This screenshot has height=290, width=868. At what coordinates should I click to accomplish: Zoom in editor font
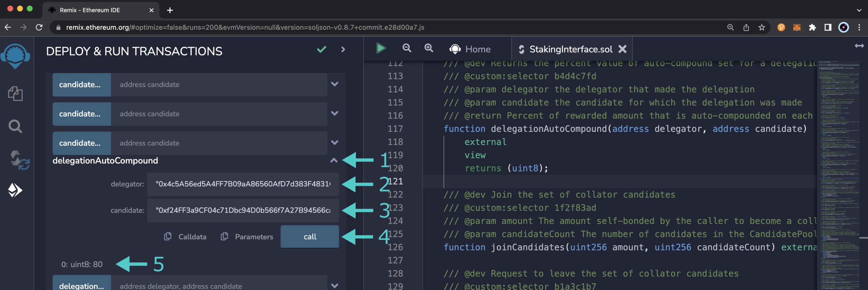[x=429, y=48]
